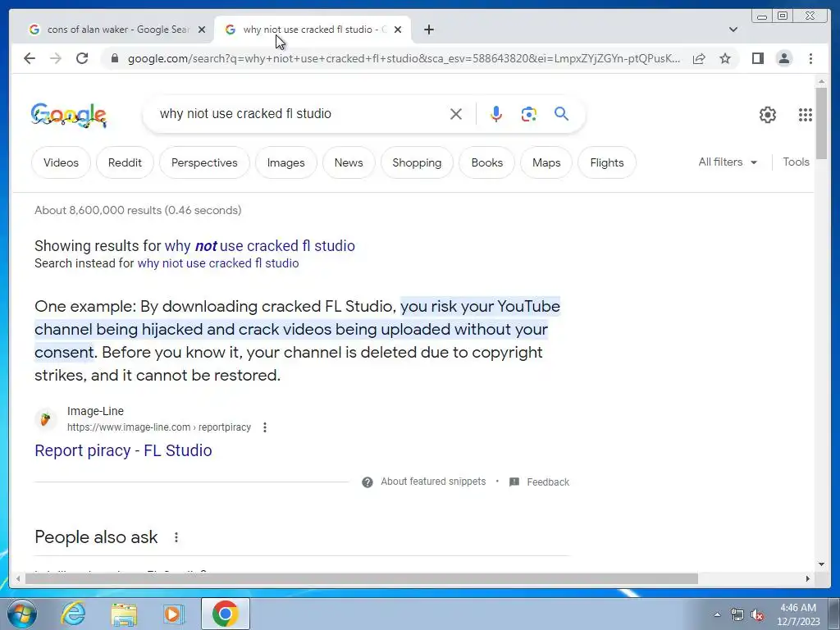
Task: Filter results by News
Action: (349, 162)
